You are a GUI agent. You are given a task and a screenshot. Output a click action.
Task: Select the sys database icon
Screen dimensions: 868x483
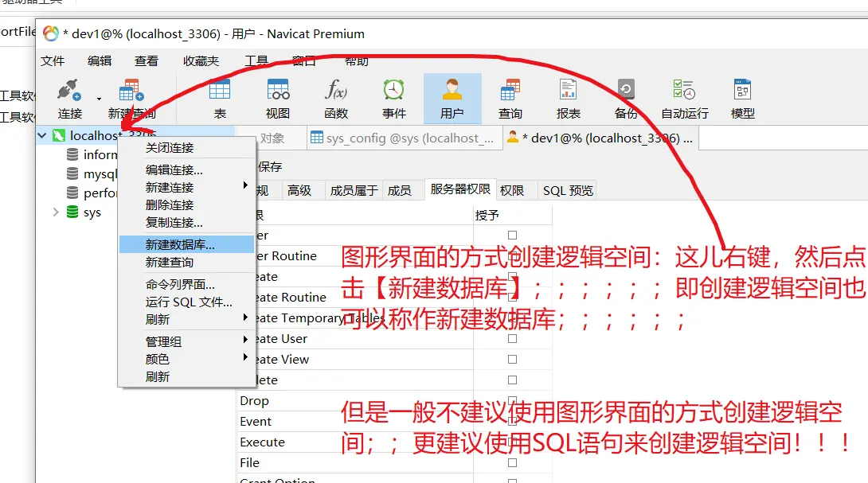click(x=72, y=212)
